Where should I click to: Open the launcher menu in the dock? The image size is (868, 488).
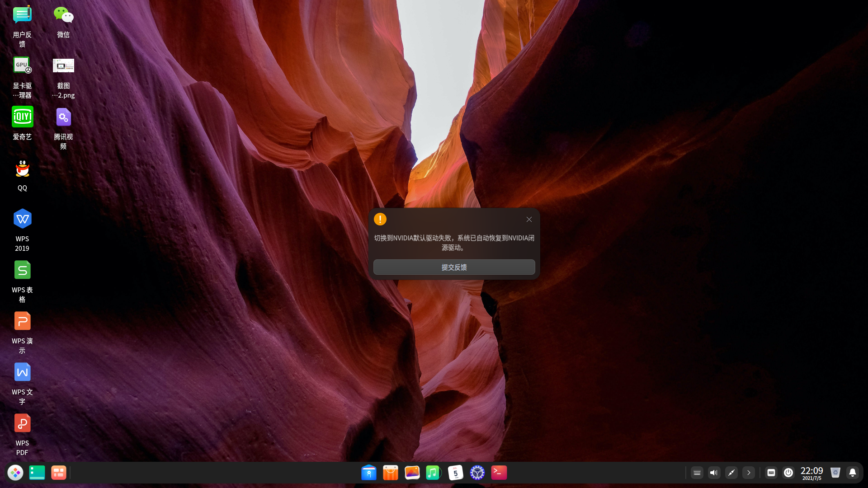15,473
